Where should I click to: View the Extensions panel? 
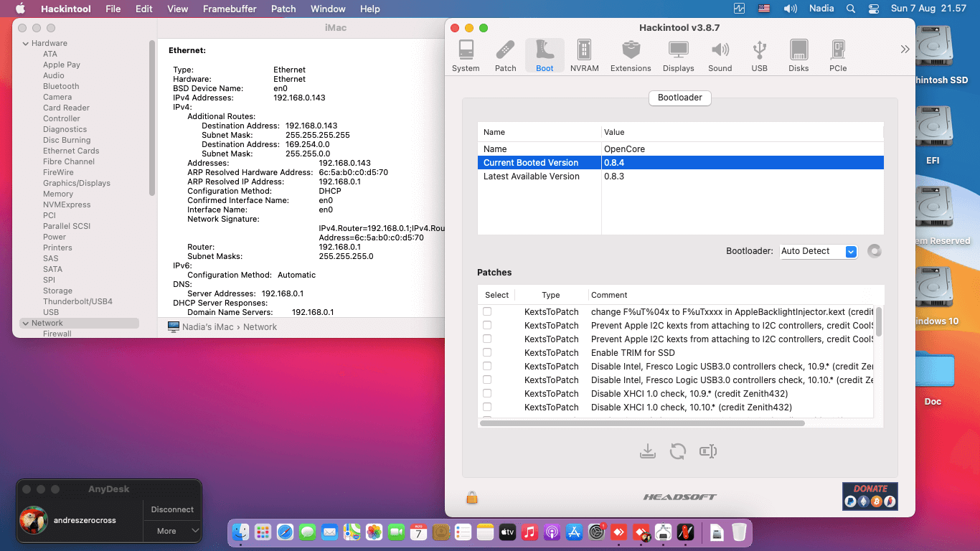click(631, 54)
